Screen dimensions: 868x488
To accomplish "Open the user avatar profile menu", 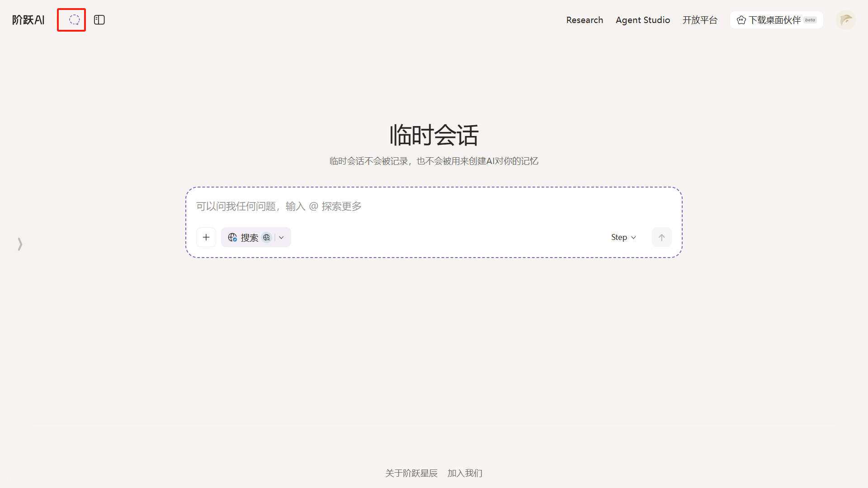I will pos(845,20).
